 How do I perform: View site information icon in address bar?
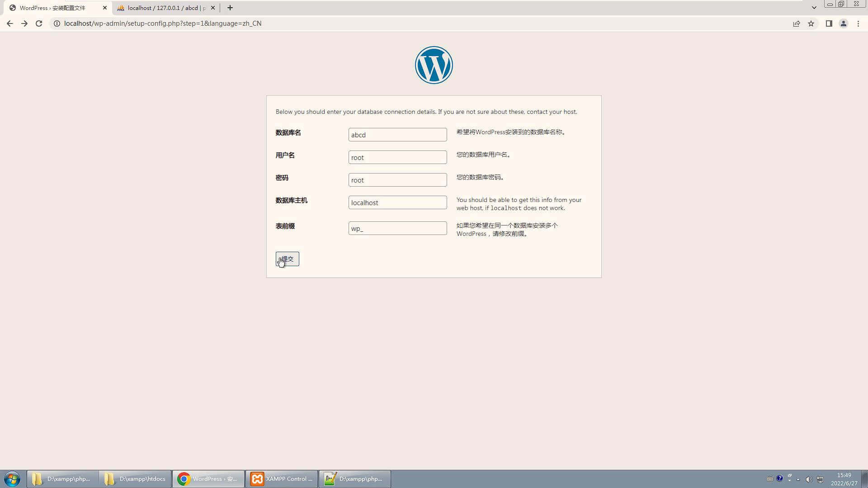(x=57, y=23)
